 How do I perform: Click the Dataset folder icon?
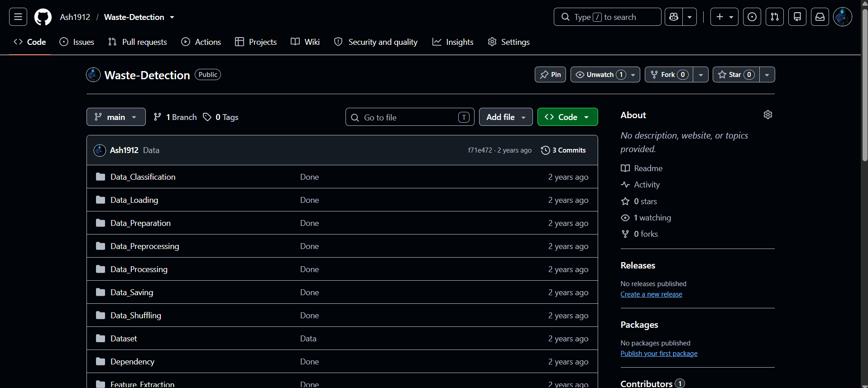(x=101, y=338)
